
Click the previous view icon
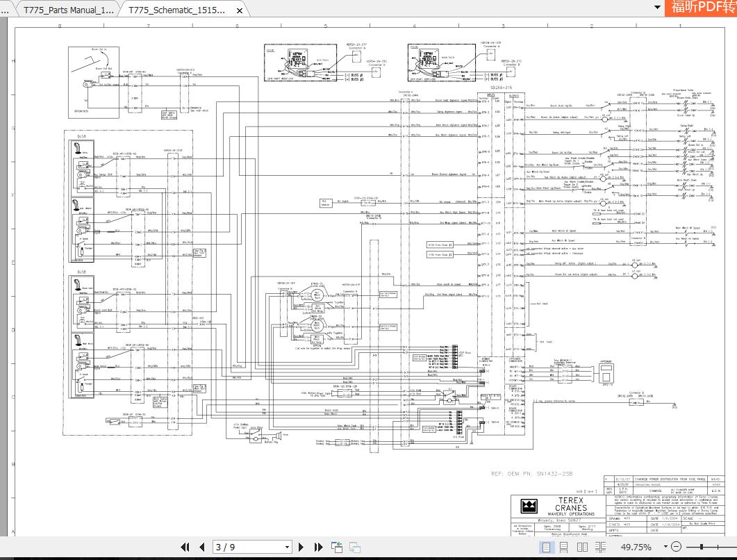point(336,547)
